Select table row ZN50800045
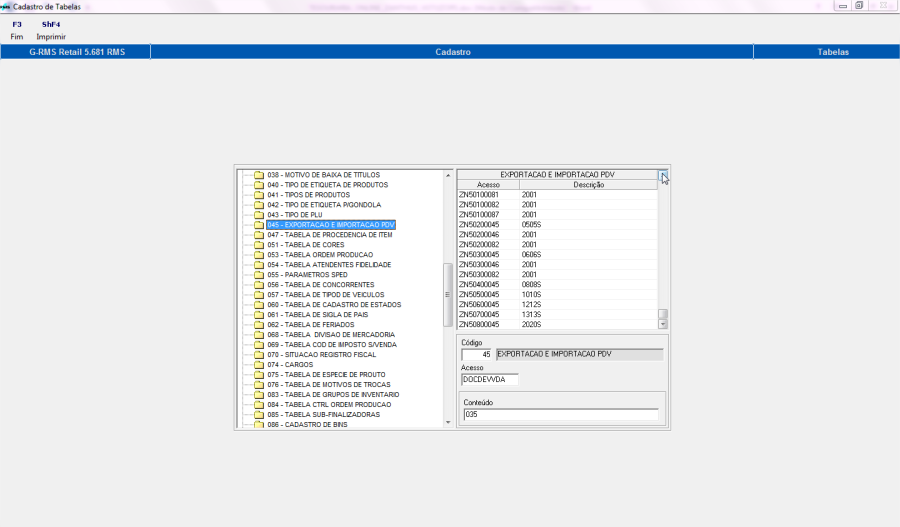The image size is (900, 527). 557,324
